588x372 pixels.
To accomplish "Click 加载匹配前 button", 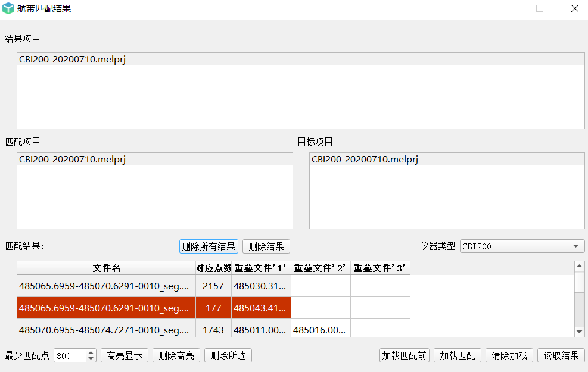I will tap(405, 355).
